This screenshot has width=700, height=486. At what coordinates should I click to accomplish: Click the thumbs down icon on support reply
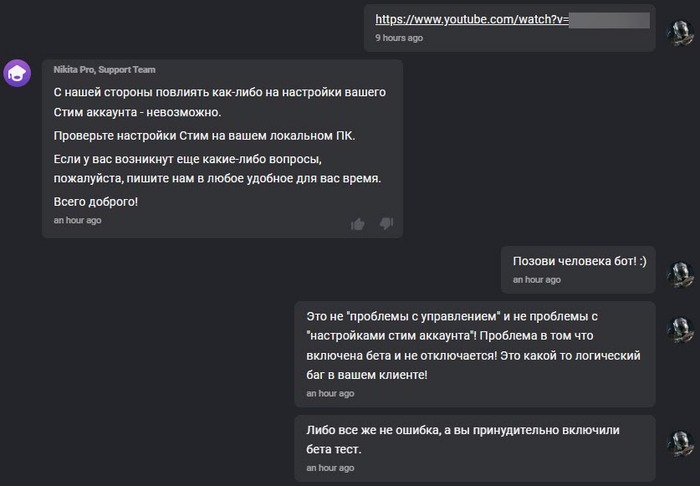[x=386, y=223]
